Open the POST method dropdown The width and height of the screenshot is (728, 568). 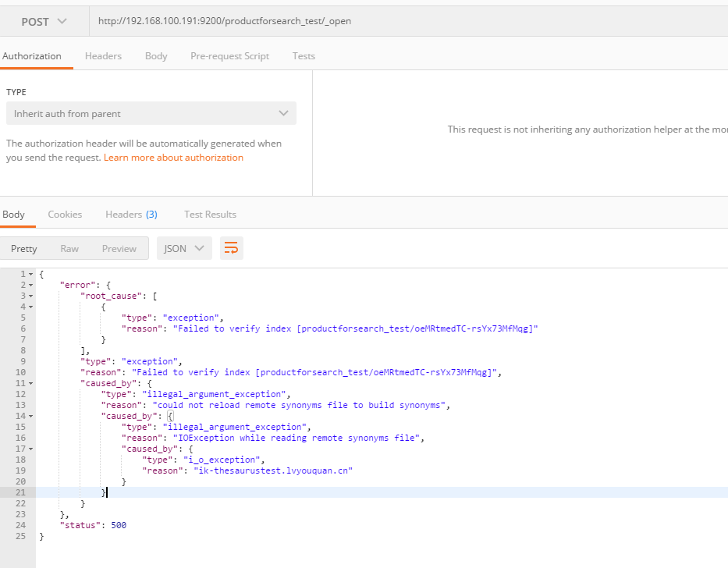click(x=44, y=21)
